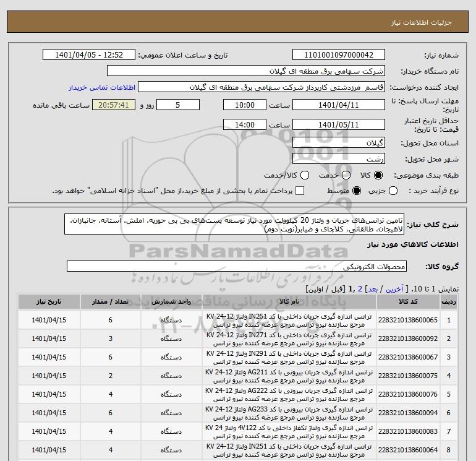Click the IN261 transformer item name
476x461 pixels.
(x=289, y=321)
